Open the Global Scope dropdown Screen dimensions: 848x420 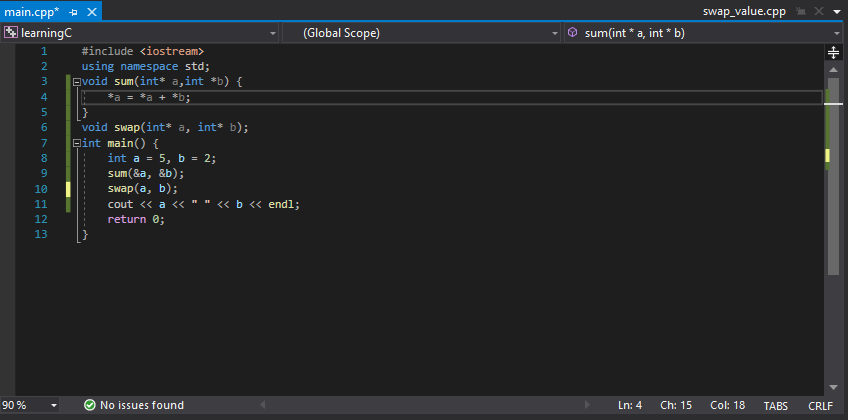555,33
